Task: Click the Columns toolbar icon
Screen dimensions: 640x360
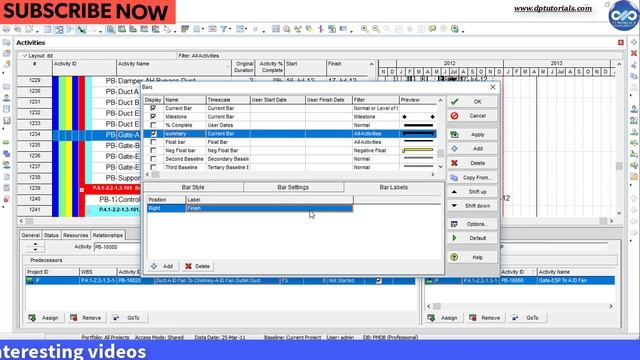Action: 197,29
